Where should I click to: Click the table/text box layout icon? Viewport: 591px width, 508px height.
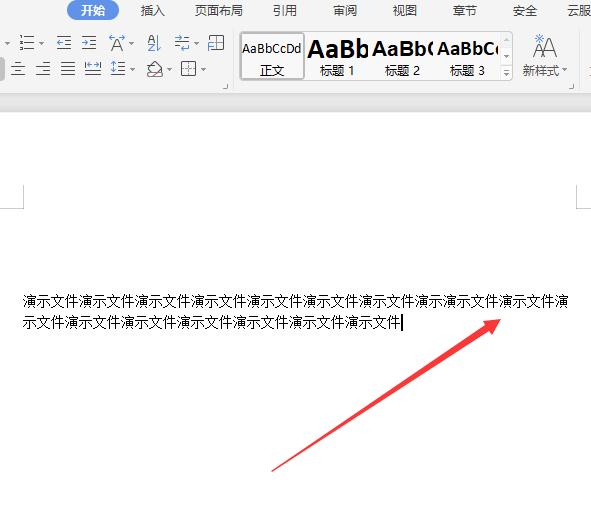click(x=216, y=43)
